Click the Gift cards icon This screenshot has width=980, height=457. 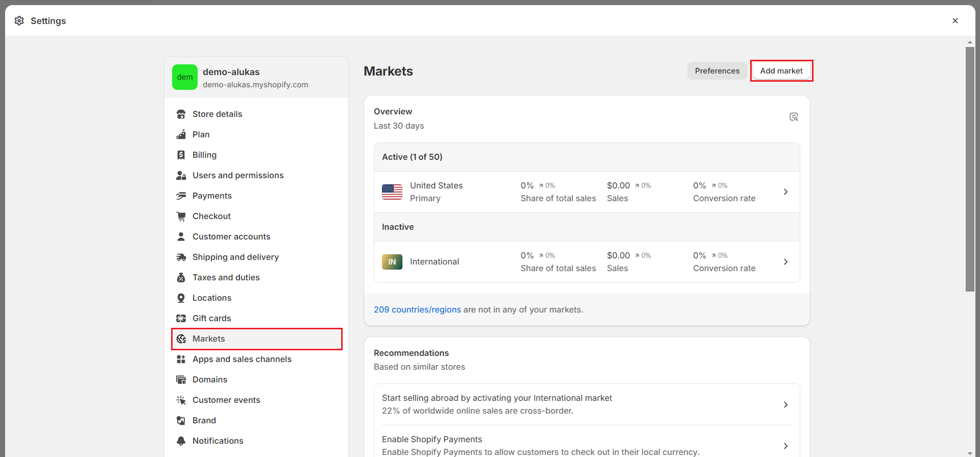pos(181,319)
